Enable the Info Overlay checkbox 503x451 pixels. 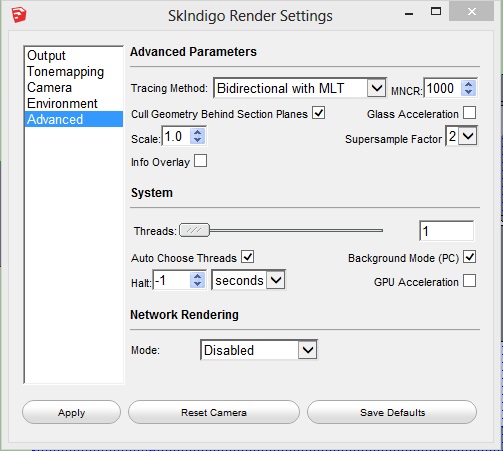(200, 161)
